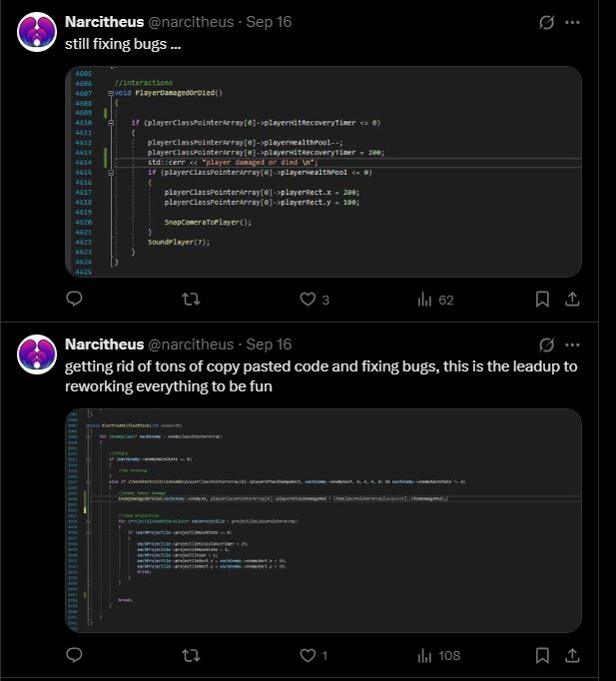Open @narcitheus handle on second post
The width and height of the screenshot is (616, 681).
point(191,344)
